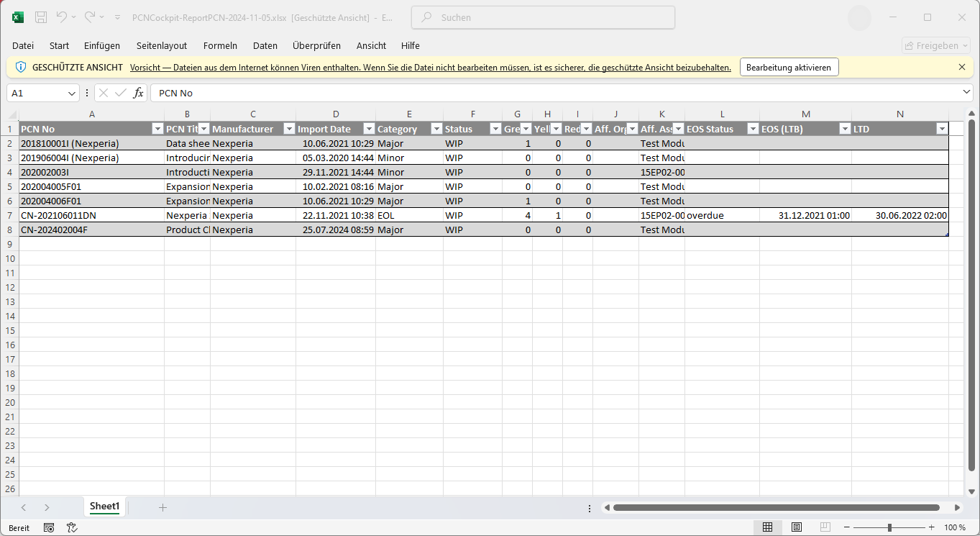Open the Datei menu
The image size is (980, 536).
(x=22, y=45)
